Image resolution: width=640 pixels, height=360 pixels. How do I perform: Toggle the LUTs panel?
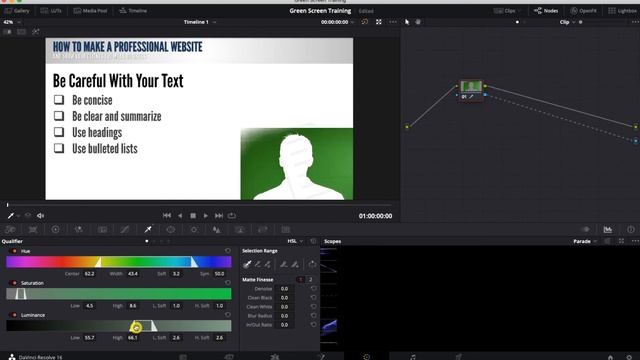tap(51, 11)
